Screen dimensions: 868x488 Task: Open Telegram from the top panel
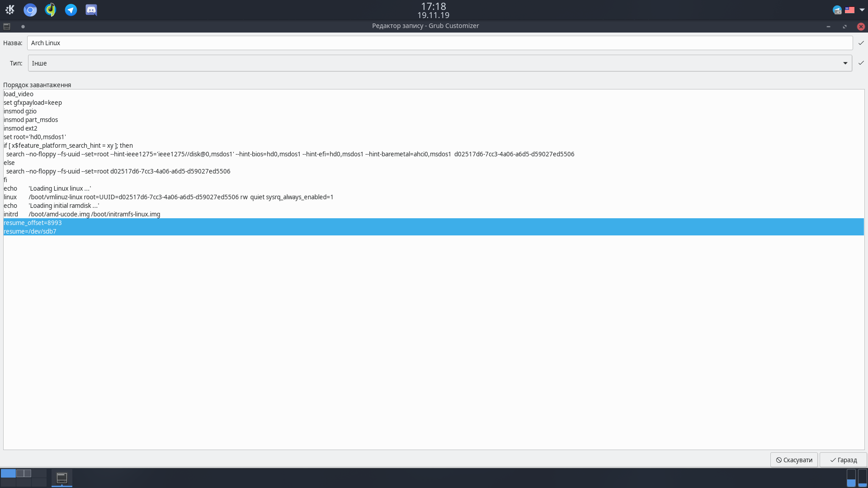tap(71, 9)
